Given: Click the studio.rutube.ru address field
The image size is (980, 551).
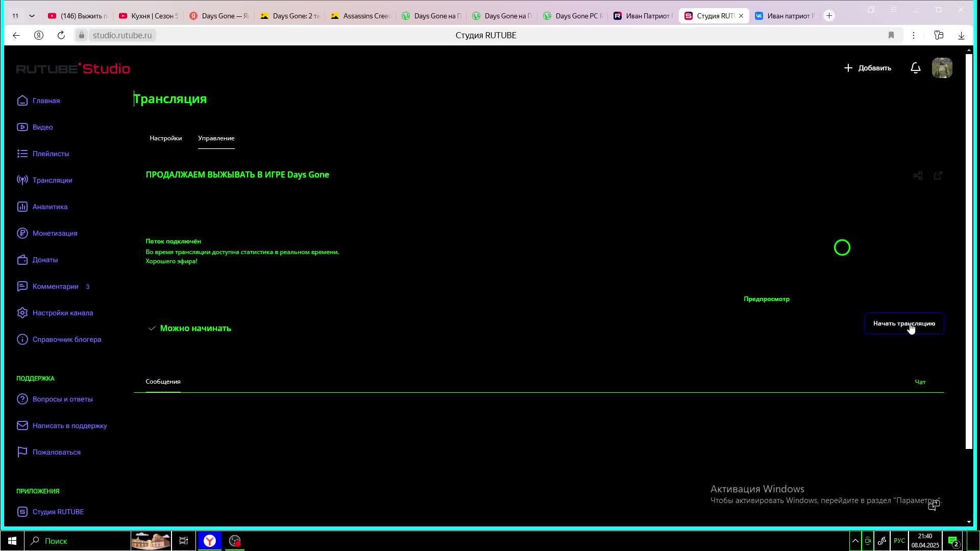Looking at the screenshot, I should [122, 35].
